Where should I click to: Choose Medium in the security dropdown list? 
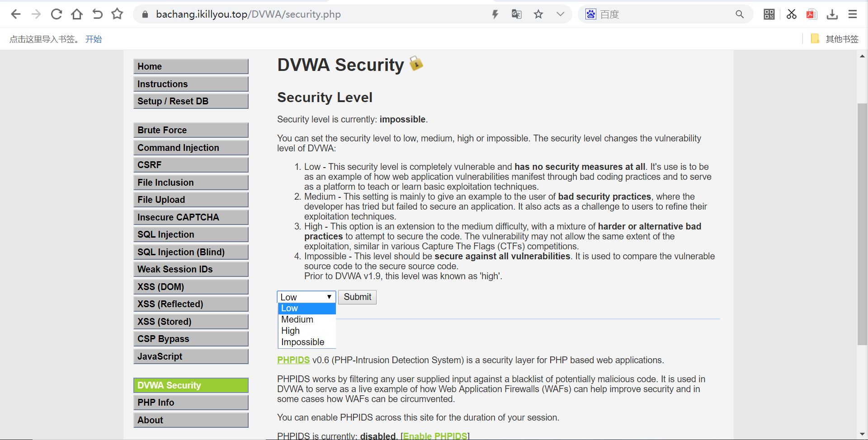click(307, 319)
